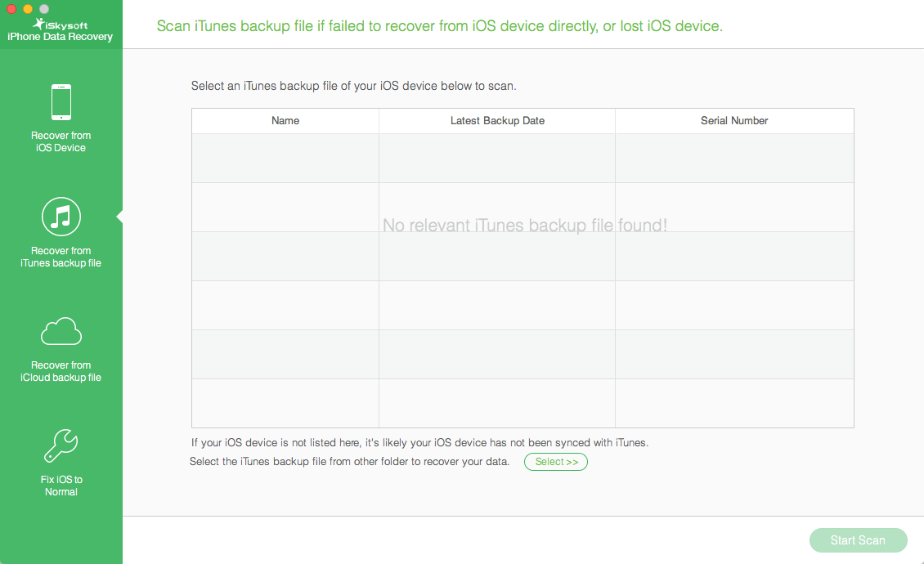Click the Serial Number column header
Viewport: 924px width, 564px height.
734,120
